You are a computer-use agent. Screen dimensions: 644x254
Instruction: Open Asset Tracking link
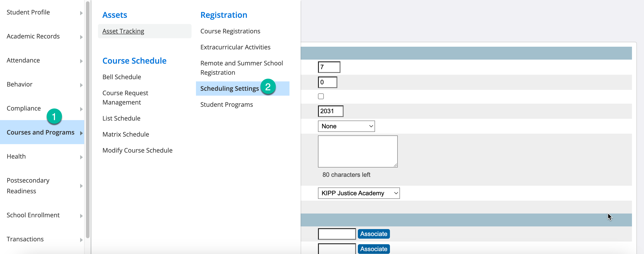pyautogui.click(x=123, y=31)
